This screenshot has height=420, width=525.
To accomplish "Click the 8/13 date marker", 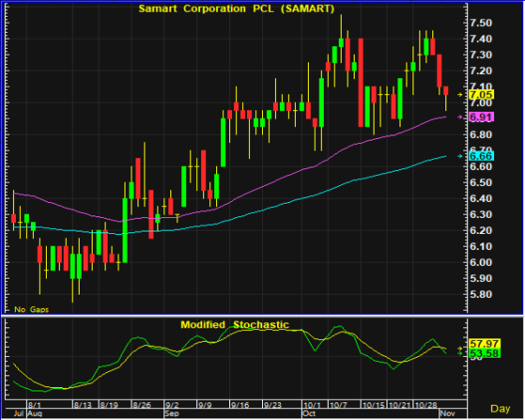I will (x=83, y=405).
